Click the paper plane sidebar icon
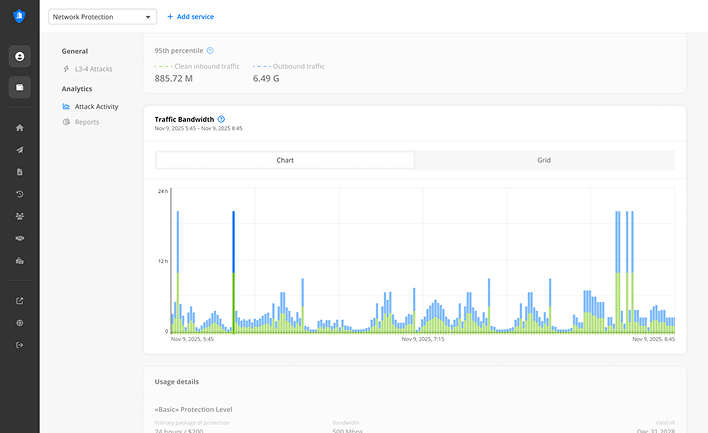The height and width of the screenshot is (433, 708). 20,150
